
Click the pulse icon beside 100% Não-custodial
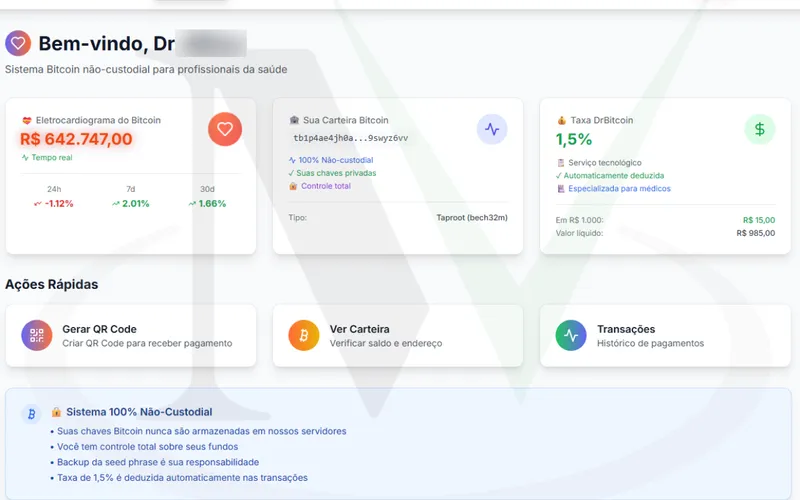[292, 160]
